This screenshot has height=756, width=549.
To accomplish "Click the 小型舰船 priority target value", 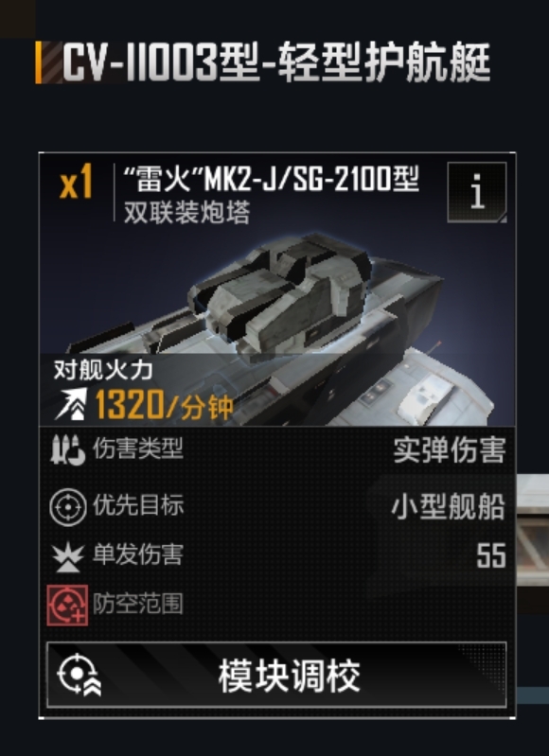I will 448,507.
